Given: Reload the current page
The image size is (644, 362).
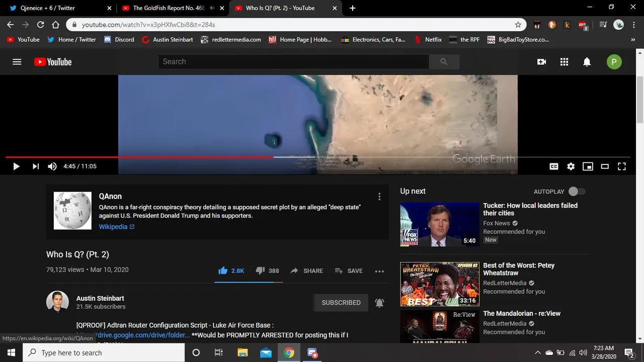Looking at the screenshot, I should tap(41, 25).
